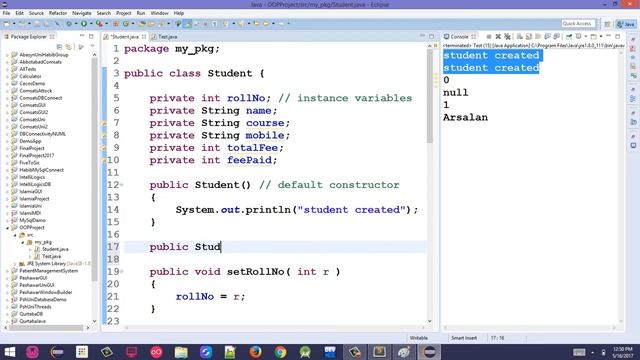Image resolution: width=640 pixels, height=360 pixels.
Task: Click the Clear Console icon
Action: (x=520, y=36)
